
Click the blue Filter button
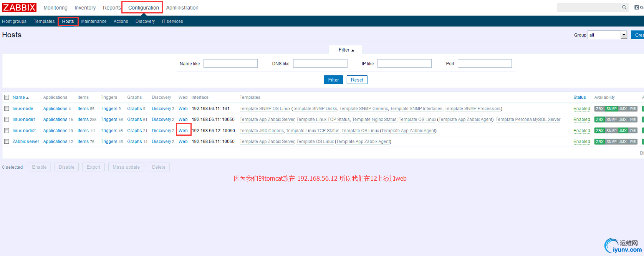click(x=333, y=80)
